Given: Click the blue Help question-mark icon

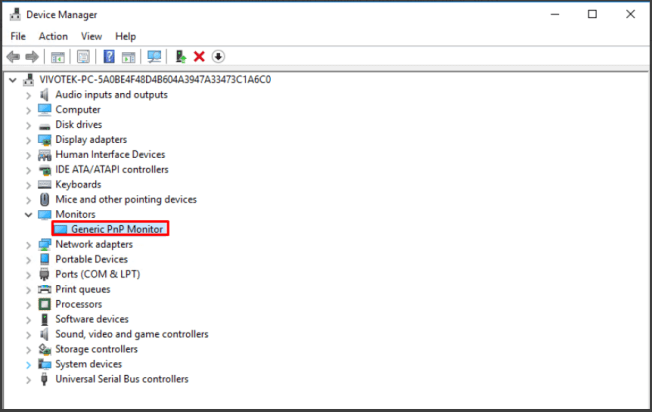Looking at the screenshot, I should 109,57.
